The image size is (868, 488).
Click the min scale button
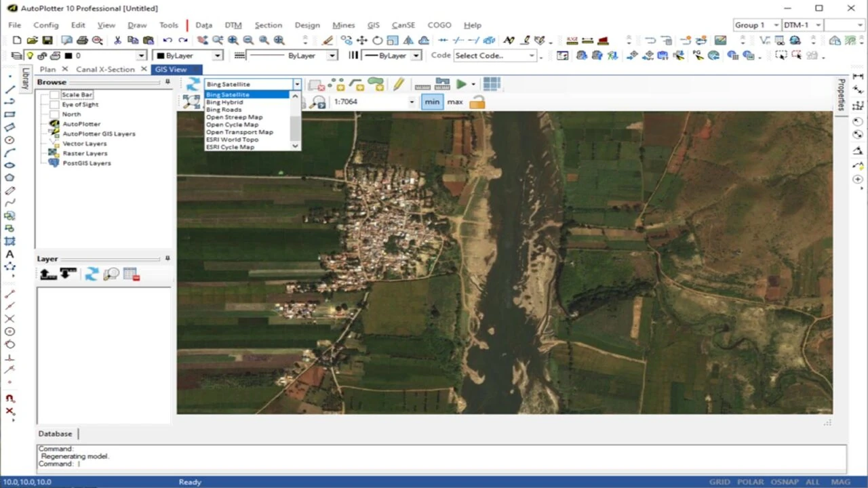tap(432, 102)
